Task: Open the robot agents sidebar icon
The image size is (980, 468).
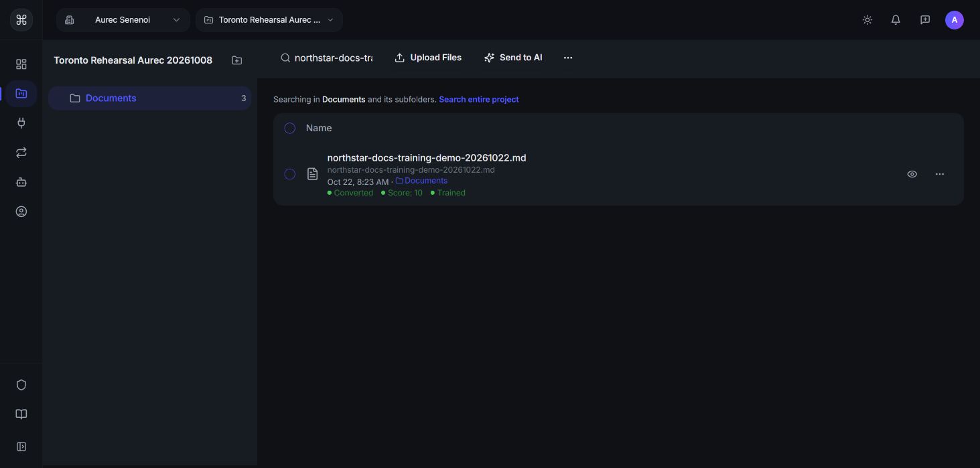Action: (x=21, y=182)
